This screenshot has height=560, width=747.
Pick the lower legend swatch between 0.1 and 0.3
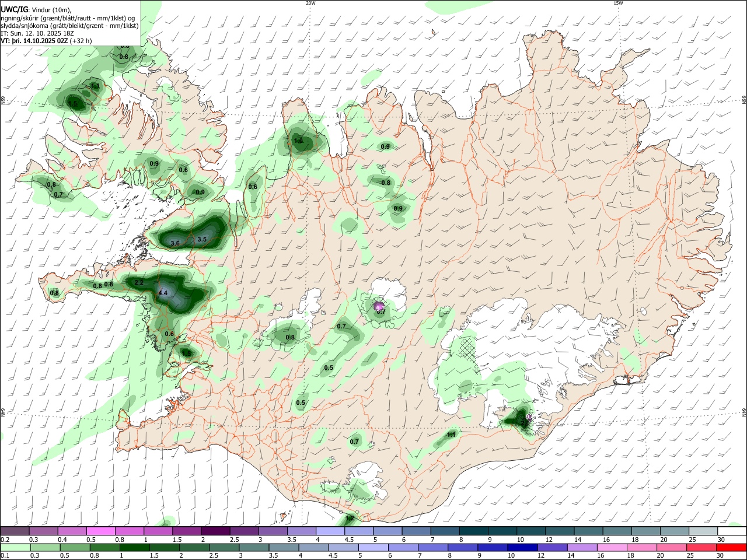16,547
